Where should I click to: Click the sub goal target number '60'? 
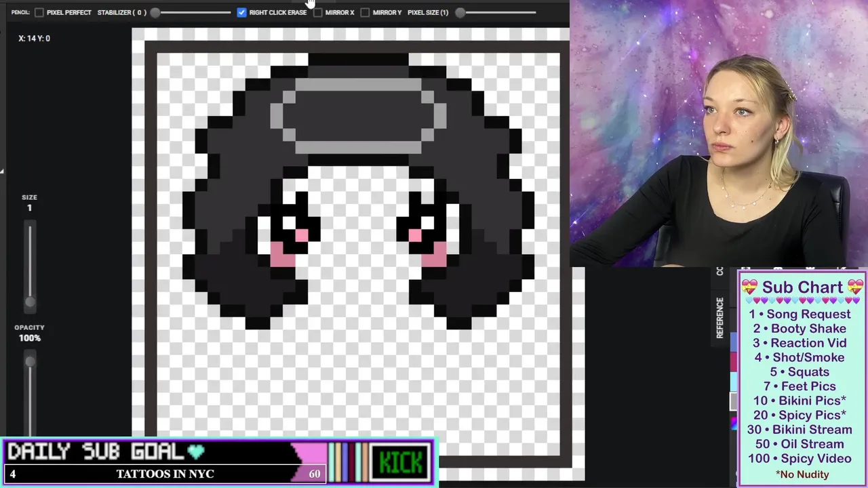315,474
